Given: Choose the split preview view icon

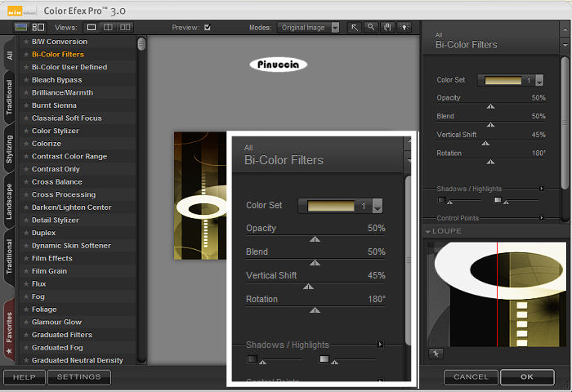Looking at the screenshot, I should (x=108, y=27).
